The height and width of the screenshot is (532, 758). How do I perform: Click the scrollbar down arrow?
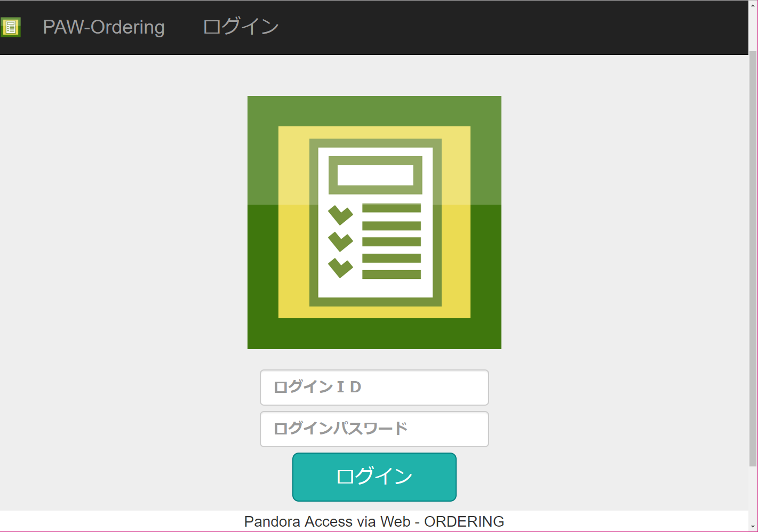753,527
